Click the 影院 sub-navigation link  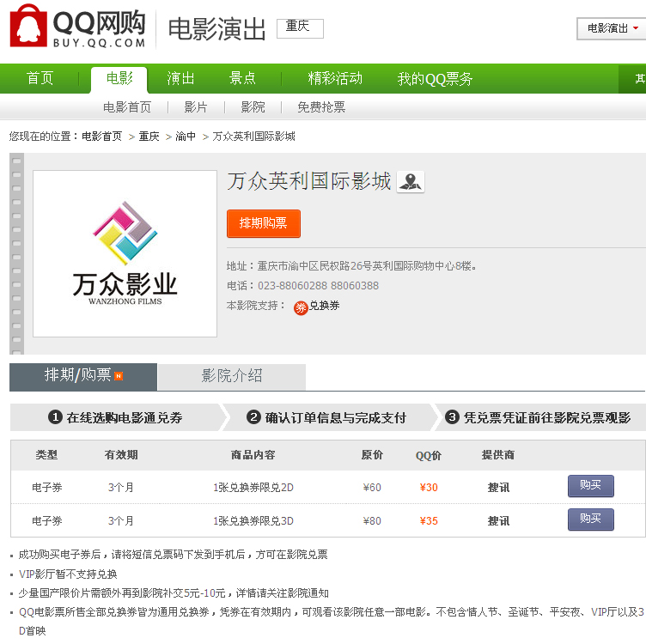pyautogui.click(x=253, y=107)
